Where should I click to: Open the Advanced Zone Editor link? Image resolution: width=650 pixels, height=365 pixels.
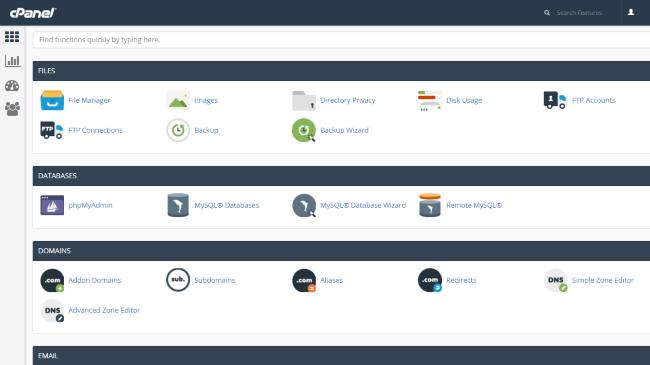click(x=104, y=310)
